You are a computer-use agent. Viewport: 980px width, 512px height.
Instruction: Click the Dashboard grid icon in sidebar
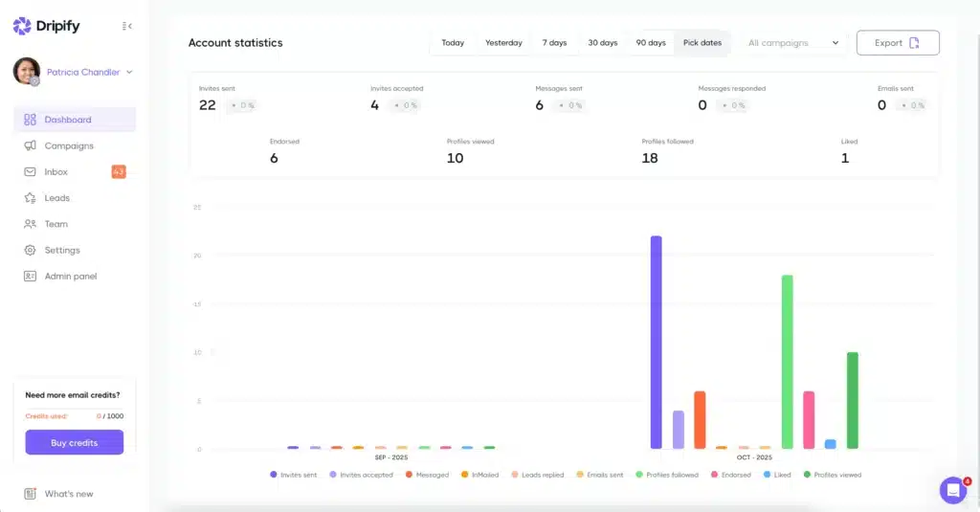point(30,120)
